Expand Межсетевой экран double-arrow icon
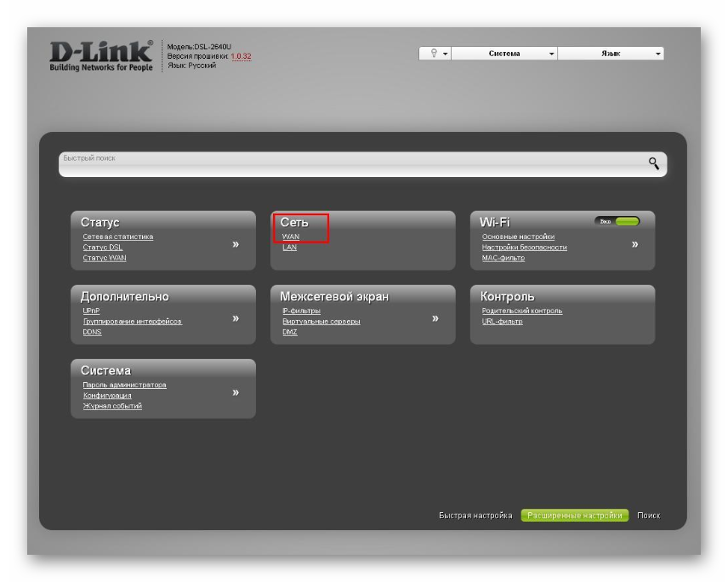The height and width of the screenshot is (582, 728). point(435,318)
